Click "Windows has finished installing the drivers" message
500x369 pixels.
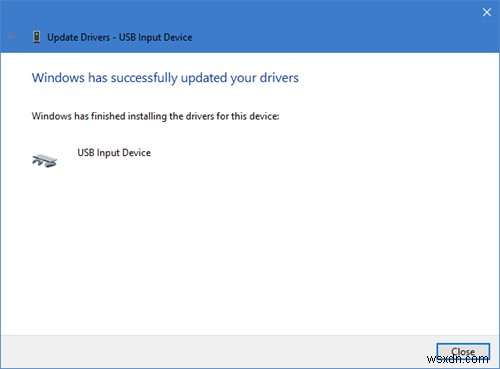(155, 116)
